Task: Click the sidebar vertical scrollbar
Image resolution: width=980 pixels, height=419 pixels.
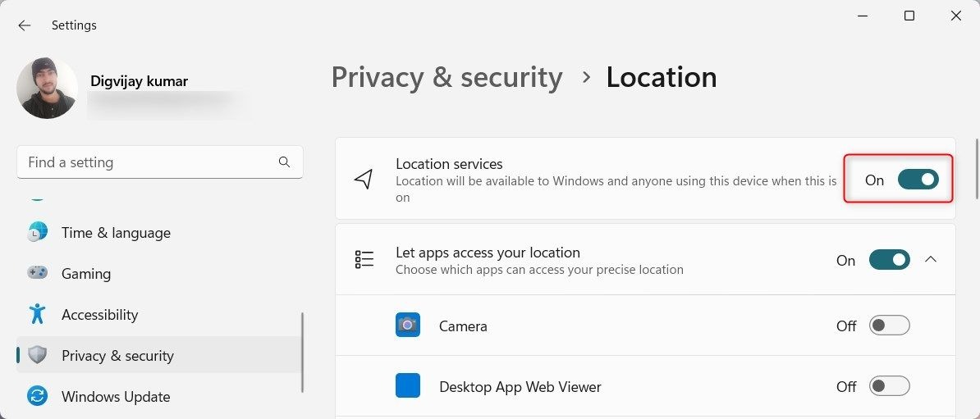Action: pos(303,353)
